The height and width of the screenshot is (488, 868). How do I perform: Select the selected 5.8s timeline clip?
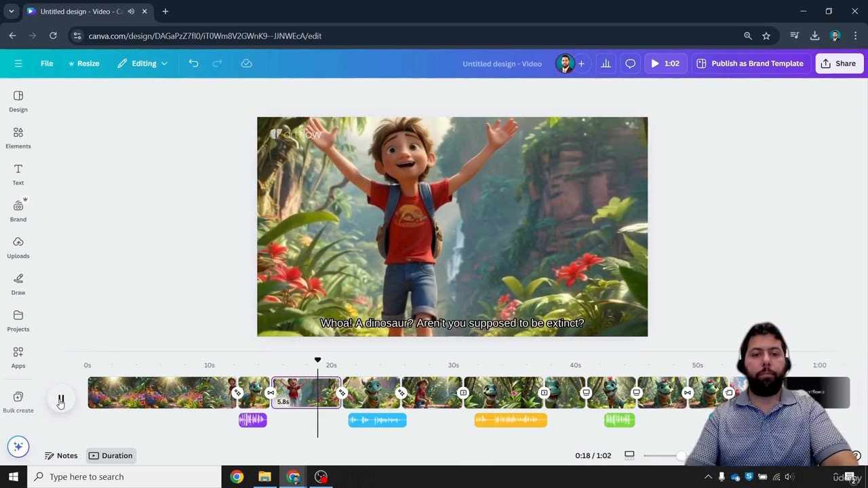pos(306,393)
